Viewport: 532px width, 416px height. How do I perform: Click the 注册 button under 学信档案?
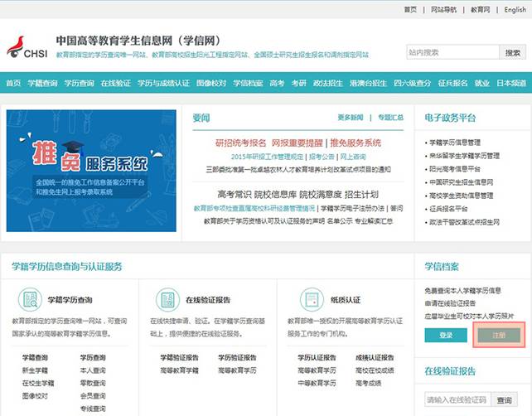pyautogui.click(x=499, y=336)
